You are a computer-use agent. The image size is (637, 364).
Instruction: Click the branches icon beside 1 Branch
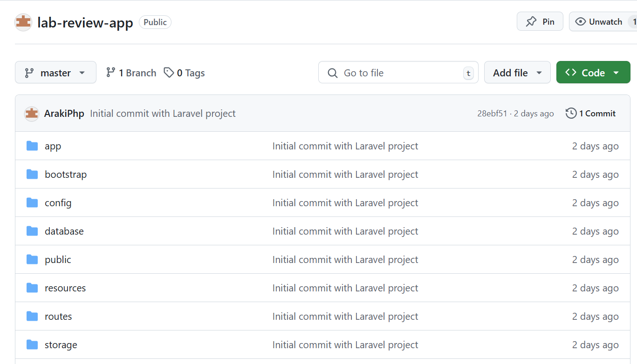[x=110, y=73]
